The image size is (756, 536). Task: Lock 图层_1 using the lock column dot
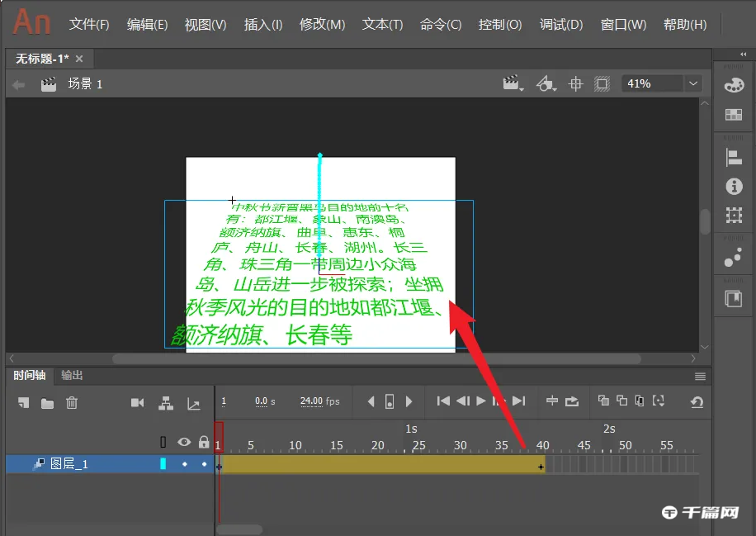pos(203,464)
